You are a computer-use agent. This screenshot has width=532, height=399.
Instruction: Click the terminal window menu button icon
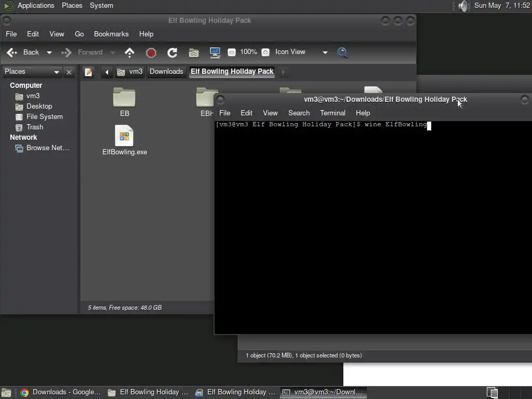pos(220,100)
